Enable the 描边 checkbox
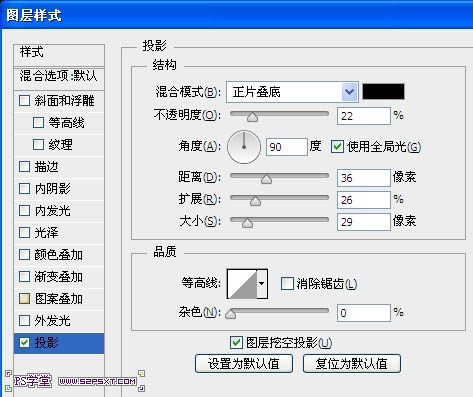Image resolution: width=473 pixels, height=397 pixels. tap(24, 166)
